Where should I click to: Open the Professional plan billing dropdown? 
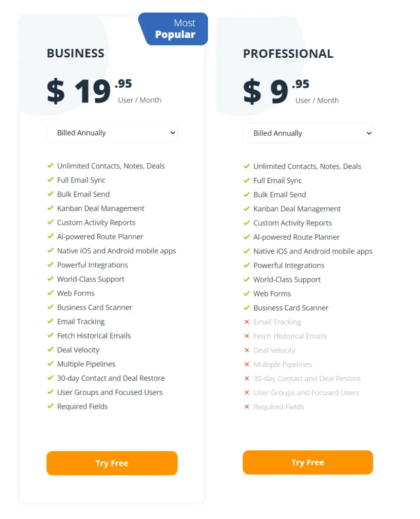tap(308, 133)
